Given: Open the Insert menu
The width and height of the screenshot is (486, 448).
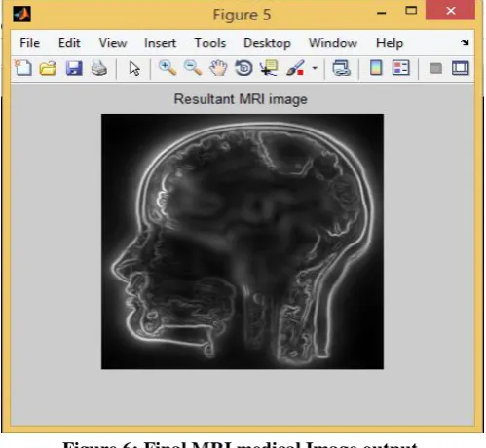Looking at the screenshot, I should pos(160,43).
